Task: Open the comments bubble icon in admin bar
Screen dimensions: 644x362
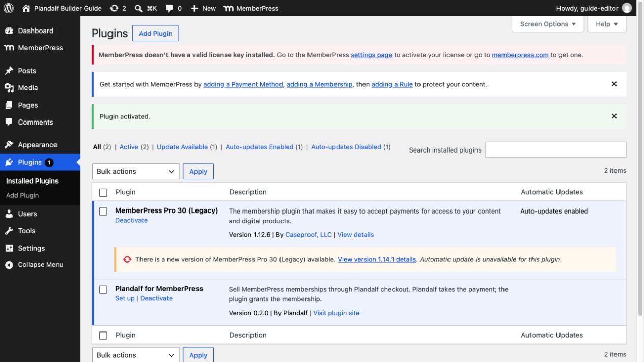Action: pyautogui.click(x=169, y=8)
